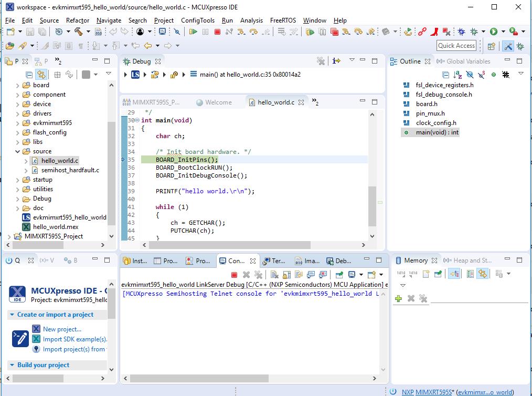Image resolution: width=532 pixels, height=396 pixels.
Task: Toggle Link with Editor in Project Explorer
Action: (41, 75)
